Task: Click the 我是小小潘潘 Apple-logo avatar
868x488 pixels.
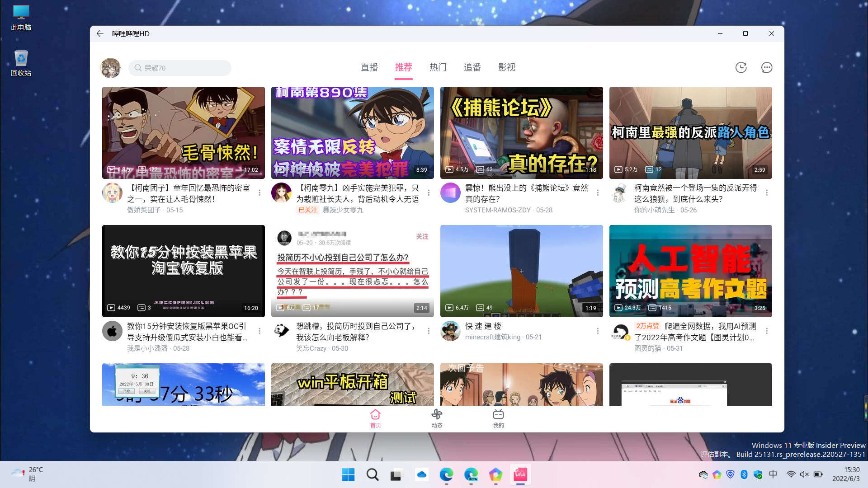Action: pos(112,331)
